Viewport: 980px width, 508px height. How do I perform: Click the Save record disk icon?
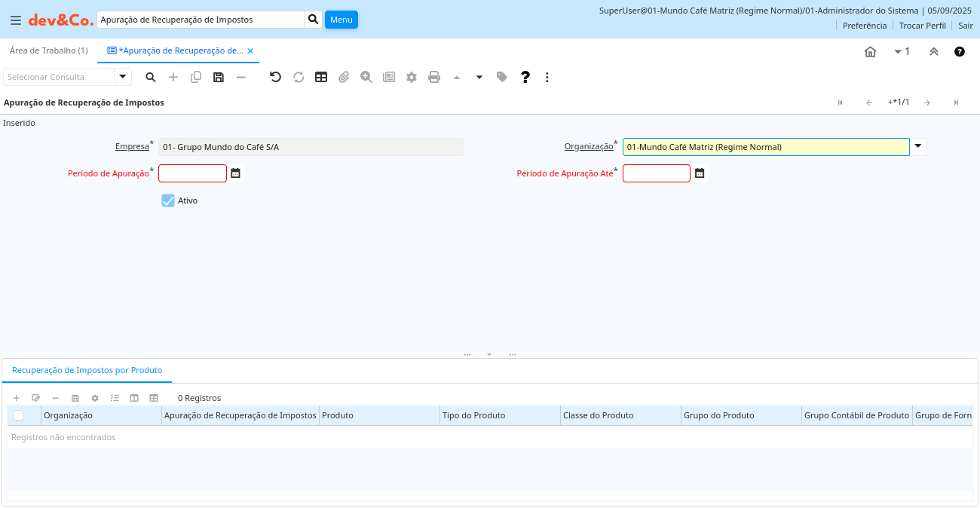tap(219, 77)
